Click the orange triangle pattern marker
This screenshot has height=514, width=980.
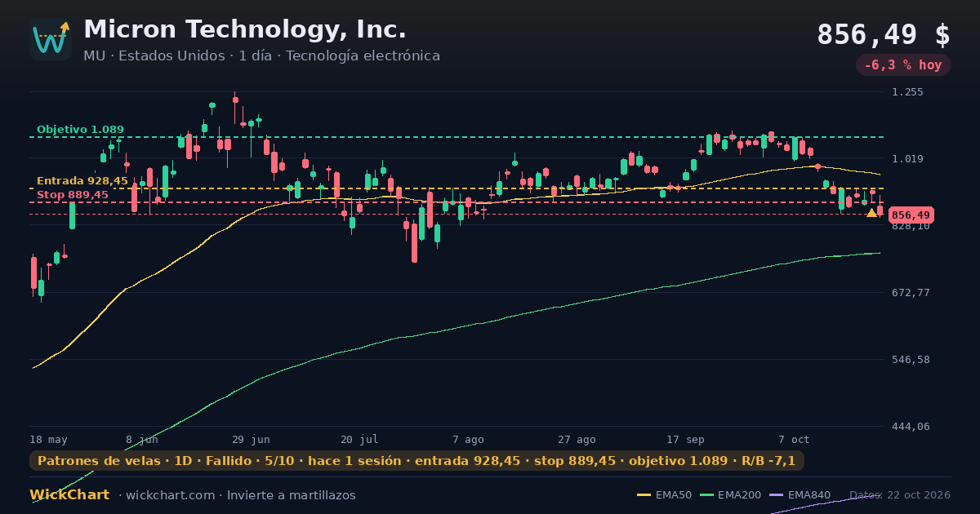coord(871,213)
